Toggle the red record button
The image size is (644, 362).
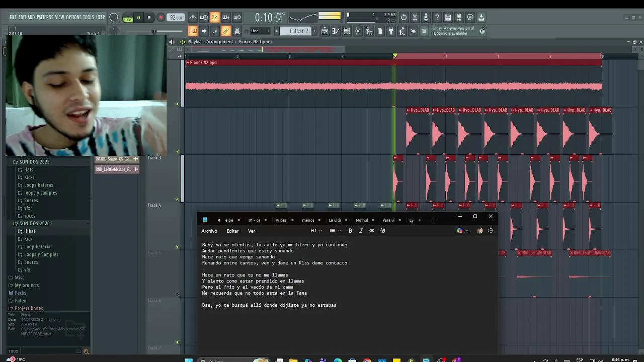coord(161,18)
